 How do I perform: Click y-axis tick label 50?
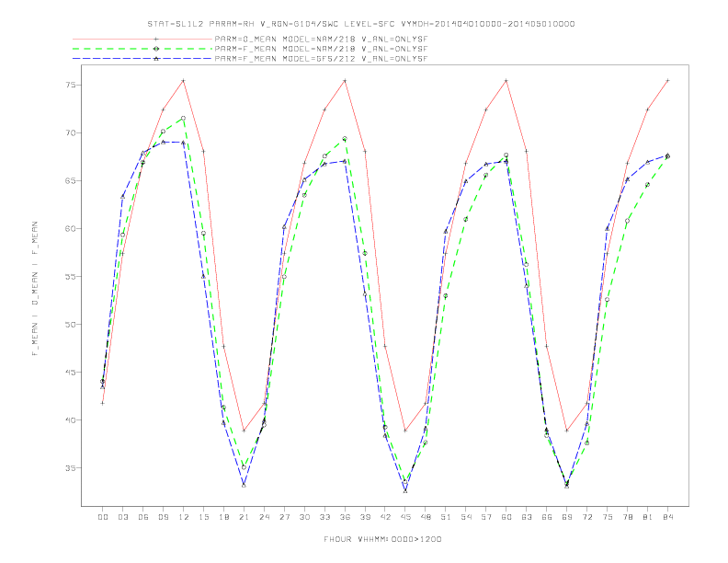[x=71, y=324]
